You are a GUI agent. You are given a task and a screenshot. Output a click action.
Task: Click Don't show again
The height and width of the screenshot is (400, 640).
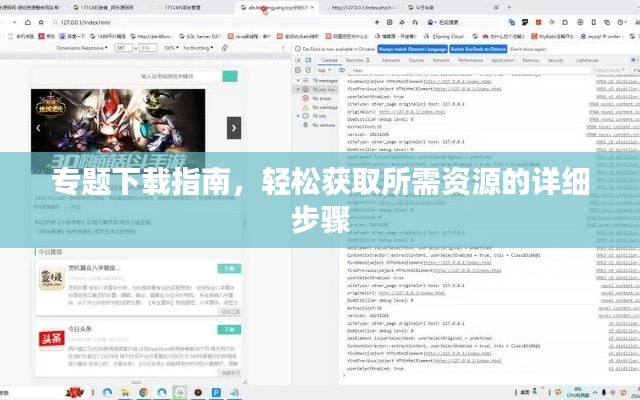(x=528, y=49)
